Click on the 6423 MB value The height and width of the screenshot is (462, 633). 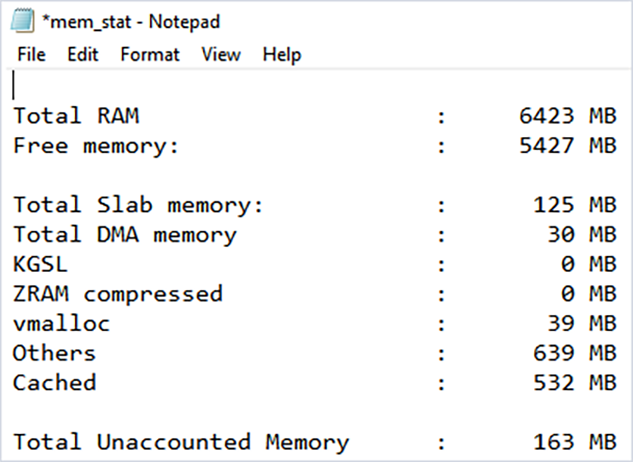click(568, 116)
